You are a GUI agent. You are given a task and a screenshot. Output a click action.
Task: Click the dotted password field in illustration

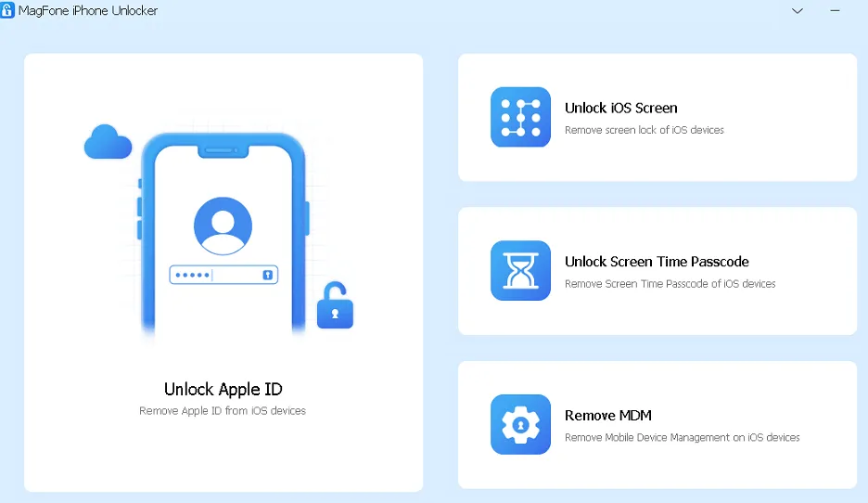223,275
